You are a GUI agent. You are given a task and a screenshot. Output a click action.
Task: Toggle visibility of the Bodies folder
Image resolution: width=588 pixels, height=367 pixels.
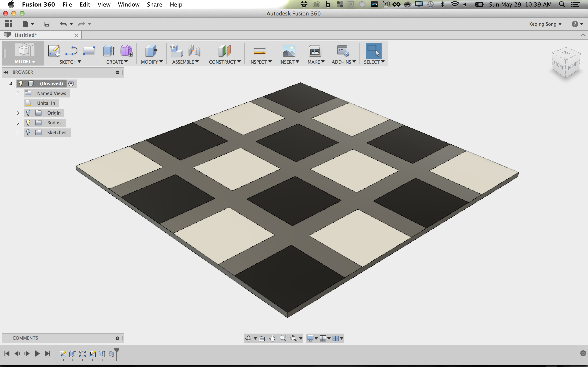tap(28, 123)
